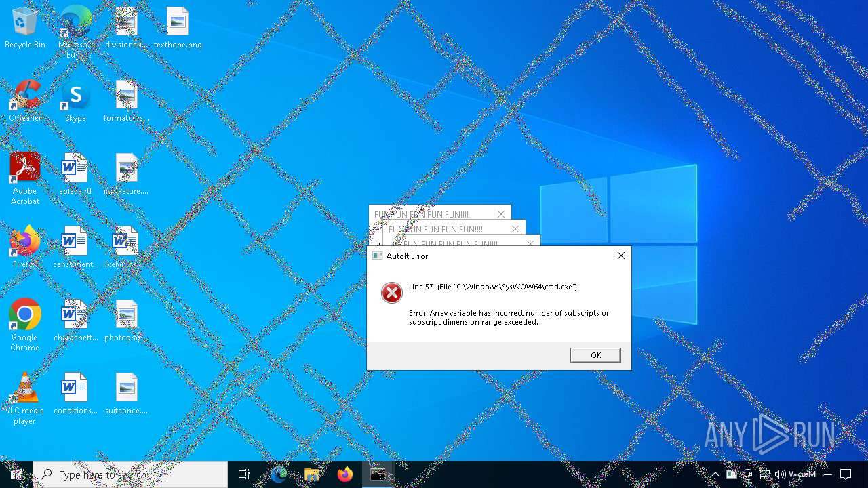Open the Action Center notifications

[846, 474]
